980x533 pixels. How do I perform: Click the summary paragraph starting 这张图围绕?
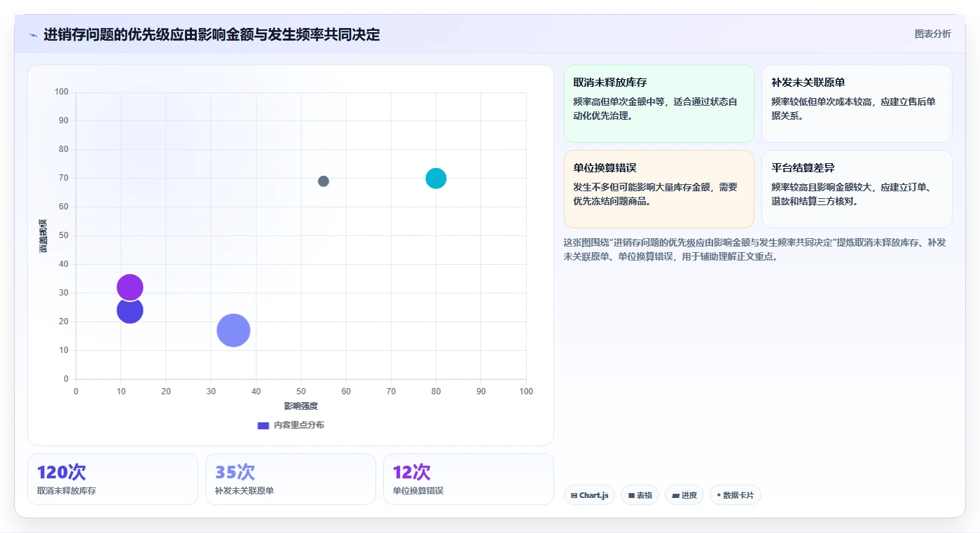point(755,249)
